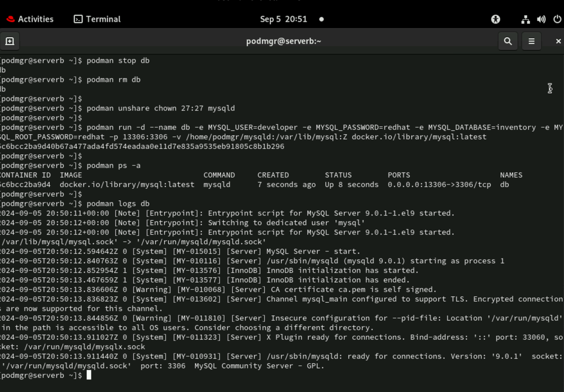Click the 'Up 8 seconds' status value
Viewport: 564px width, 392px height.
[x=351, y=184]
